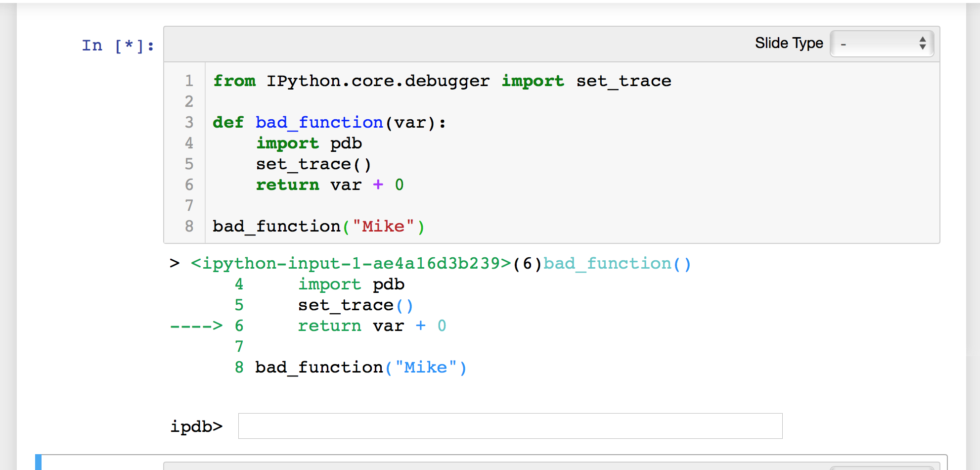The width and height of the screenshot is (980, 470).
Task: Select the def bad_function(var): definition line
Action: [329, 122]
